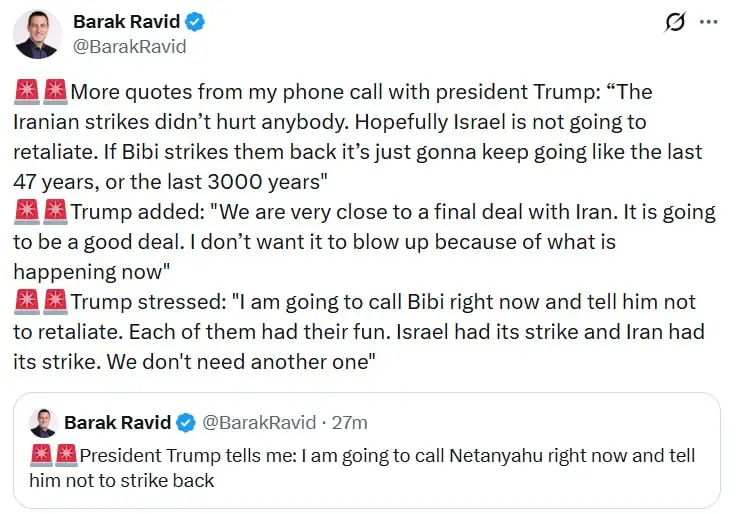Open the 27m timestamp of quoted tweet

(x=349, y=423)
